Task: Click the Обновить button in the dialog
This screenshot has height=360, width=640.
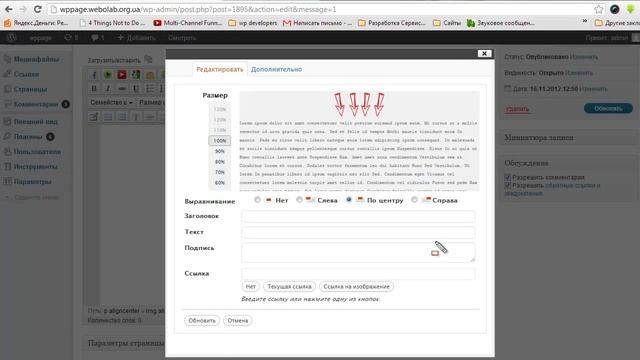Action: coord(202,320)
